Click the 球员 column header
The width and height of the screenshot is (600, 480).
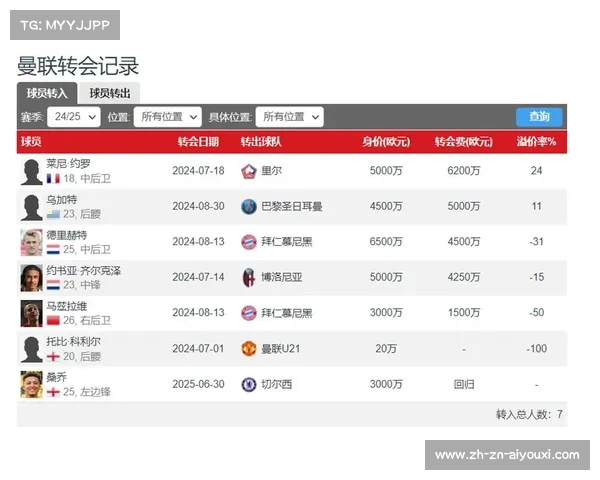pyautogui.click(x=31, y=142)
